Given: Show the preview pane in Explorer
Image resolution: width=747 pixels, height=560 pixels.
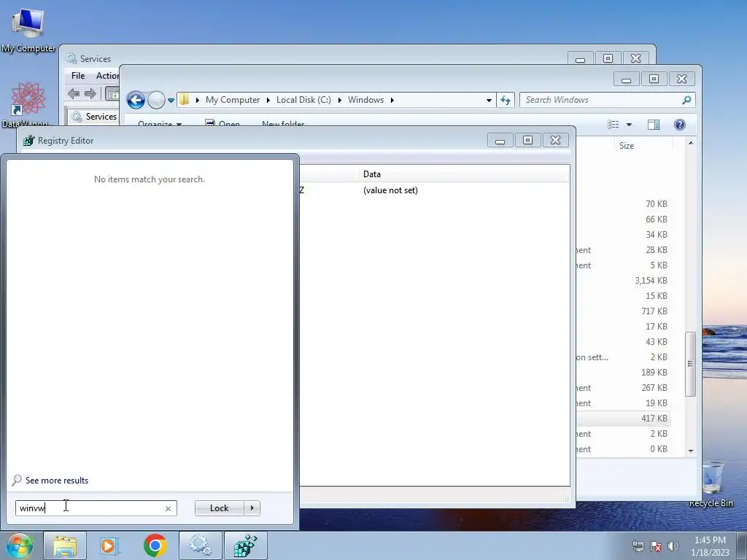Looking at the screenshot, I should pyautogui.click(x=654, y=125).
